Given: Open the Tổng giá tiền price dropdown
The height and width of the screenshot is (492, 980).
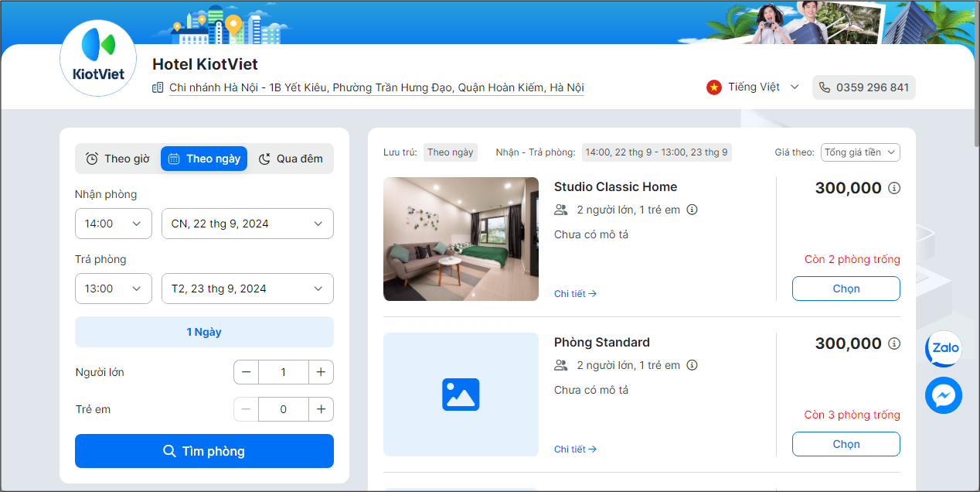Looking at the screenshot, I should tap(860, 152).
